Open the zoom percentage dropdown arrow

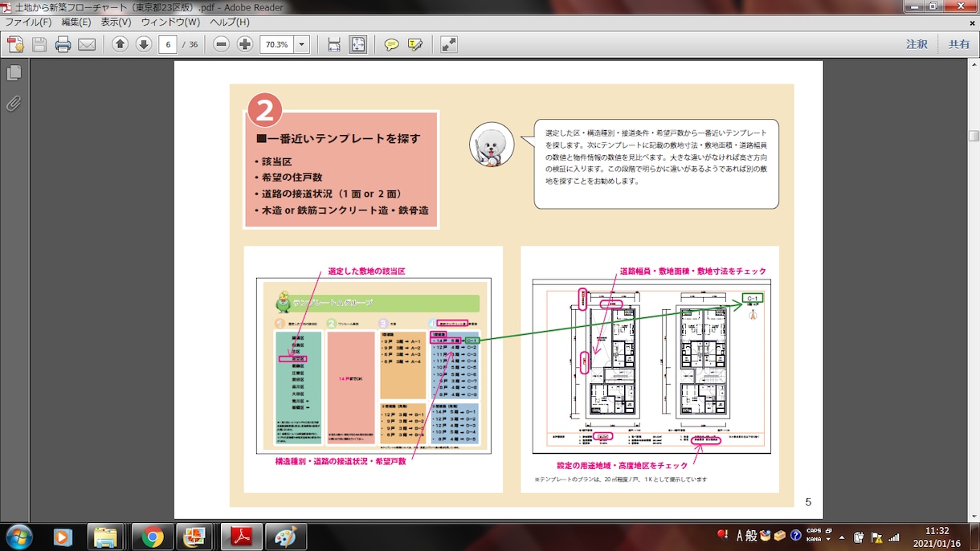[x=302, y=44]
